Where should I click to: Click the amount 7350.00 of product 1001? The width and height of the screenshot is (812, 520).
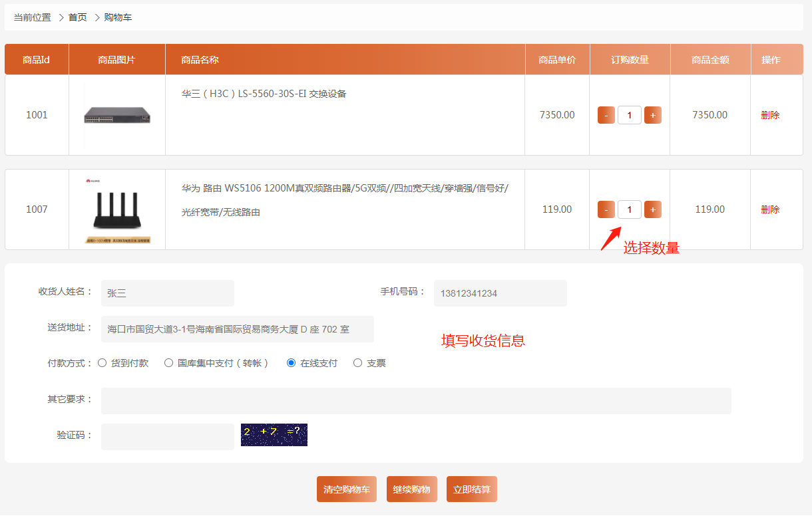pos(710,115)
